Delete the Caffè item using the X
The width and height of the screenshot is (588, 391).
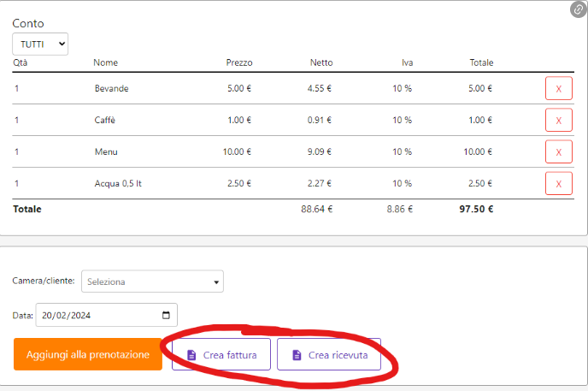tap(558, 121)
